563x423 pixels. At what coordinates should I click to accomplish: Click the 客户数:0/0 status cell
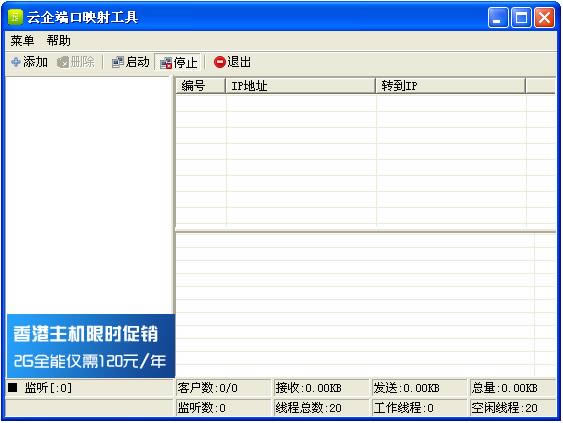tap(223, 388)
